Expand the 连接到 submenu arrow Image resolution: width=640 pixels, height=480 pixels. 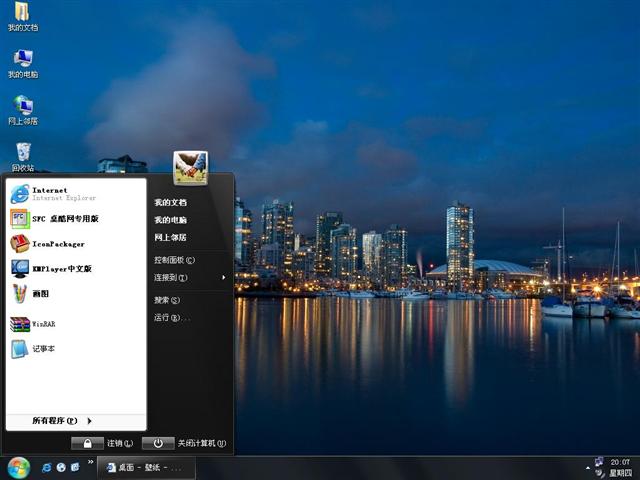[224, 278]
